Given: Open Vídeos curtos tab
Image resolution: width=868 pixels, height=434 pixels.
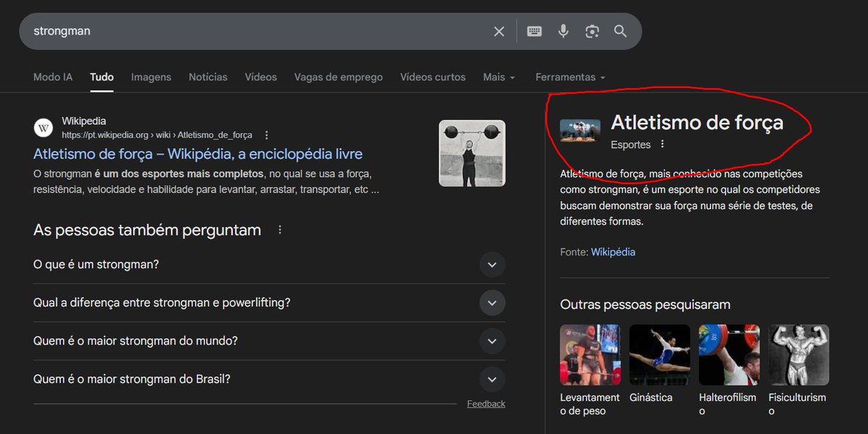Looking at the screenshot, I should [433, 77].
